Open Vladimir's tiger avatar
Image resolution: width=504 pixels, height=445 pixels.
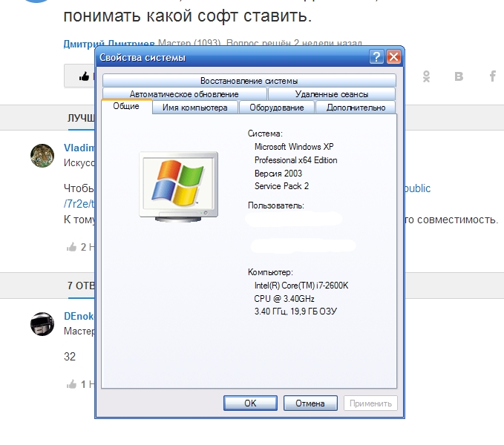(x=42, y=156)
